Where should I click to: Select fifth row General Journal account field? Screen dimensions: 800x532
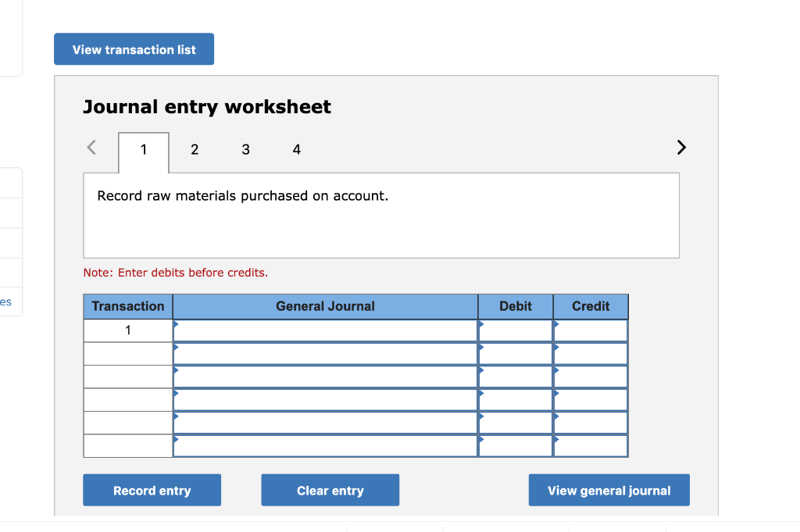click(326, 423)
